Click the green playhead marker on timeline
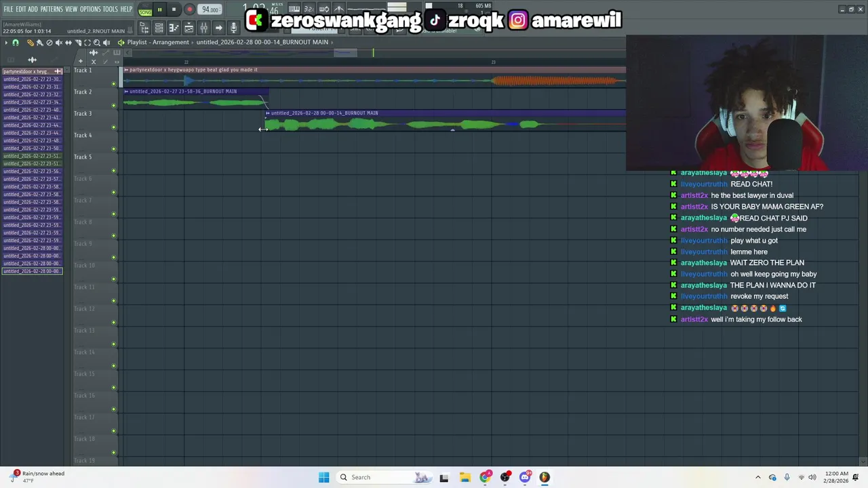 373,52
